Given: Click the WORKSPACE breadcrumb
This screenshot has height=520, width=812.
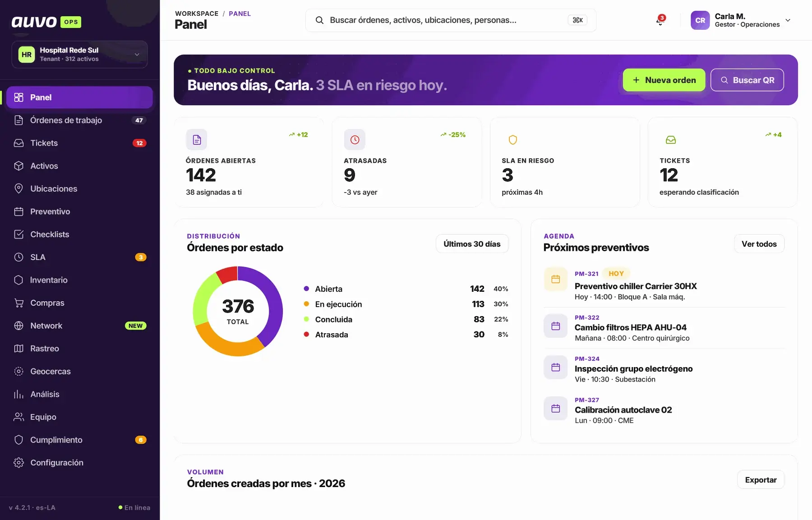Looking at the screenshot, I should point(197,14).
